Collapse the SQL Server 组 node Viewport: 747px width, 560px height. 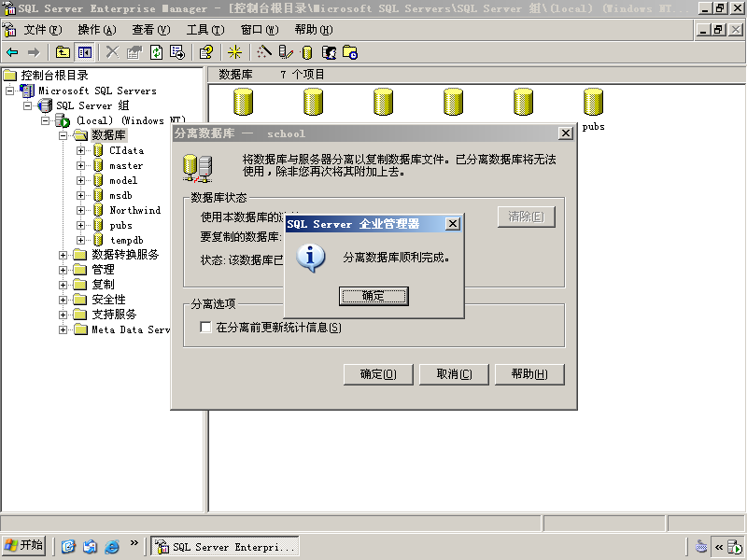click(x=28, y=105)
